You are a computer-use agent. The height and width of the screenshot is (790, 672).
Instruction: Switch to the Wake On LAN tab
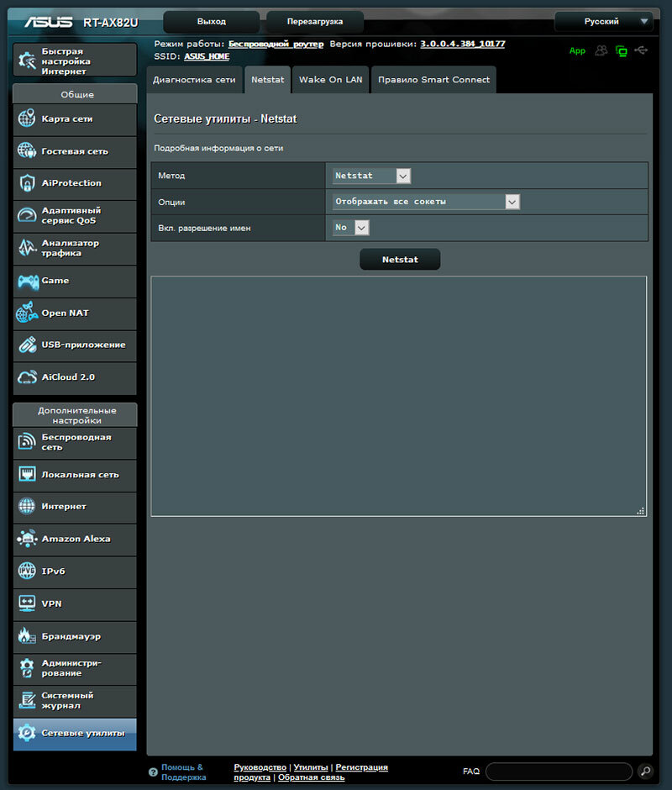pyautogui.click(x=330, y=80)
